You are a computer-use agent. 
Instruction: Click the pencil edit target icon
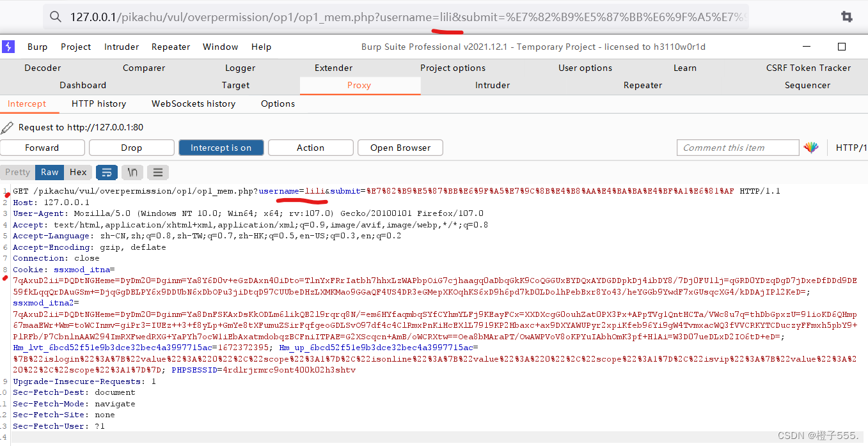[7, 127]
